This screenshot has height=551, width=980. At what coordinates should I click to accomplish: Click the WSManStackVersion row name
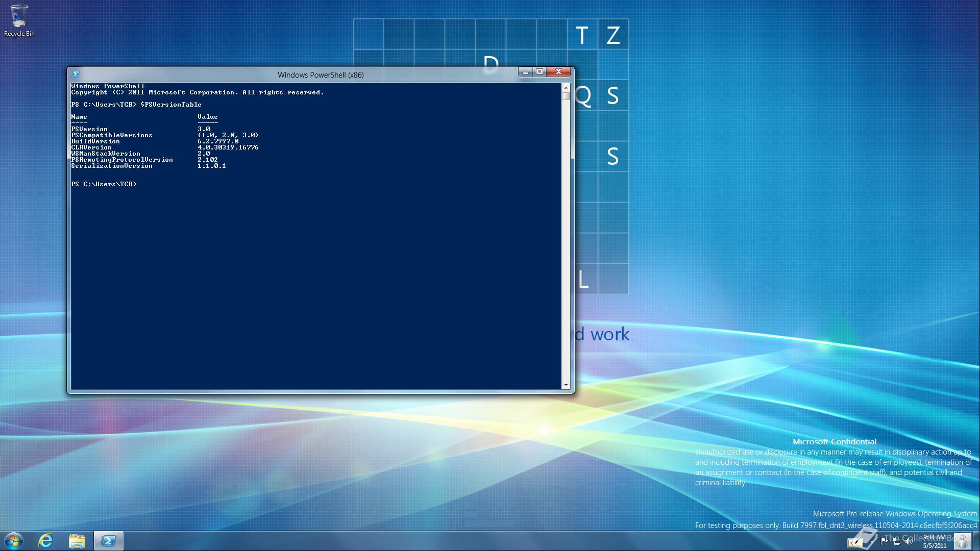coord(106,154)
